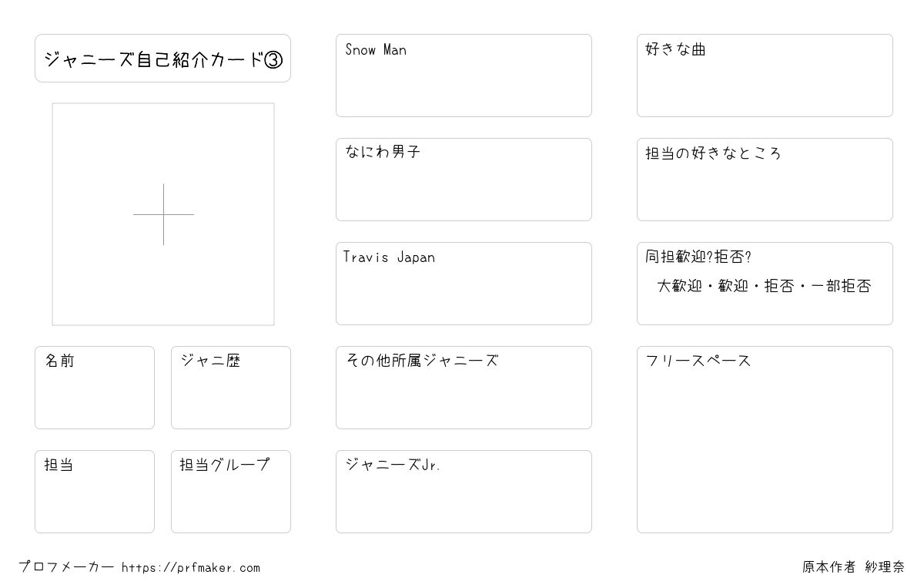The image size is (924, 578).
Task: Click the ジャニーズ自己紹介カード③ title box
Action: pyautogui.click(x=162, y=59)
